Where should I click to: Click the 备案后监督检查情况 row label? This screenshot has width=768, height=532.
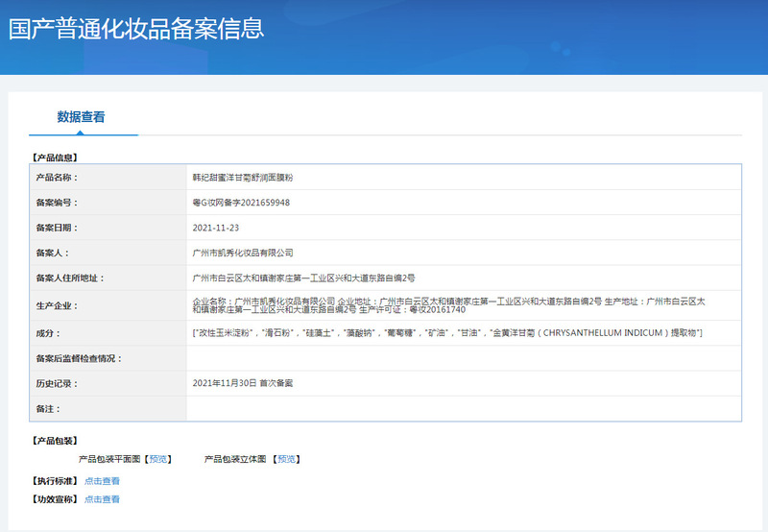79,358
